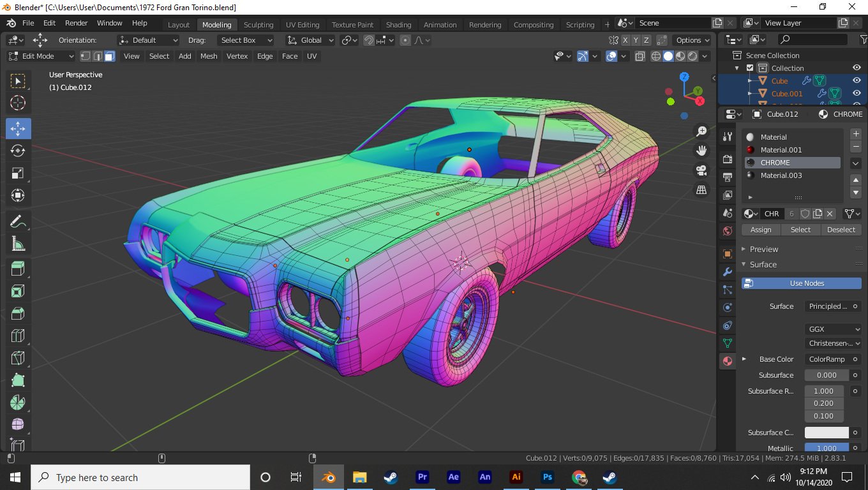Screen dimensions: 868x490
Task: Uncheck the Collection checkbox in outliner
Action: tap(750, 68)
